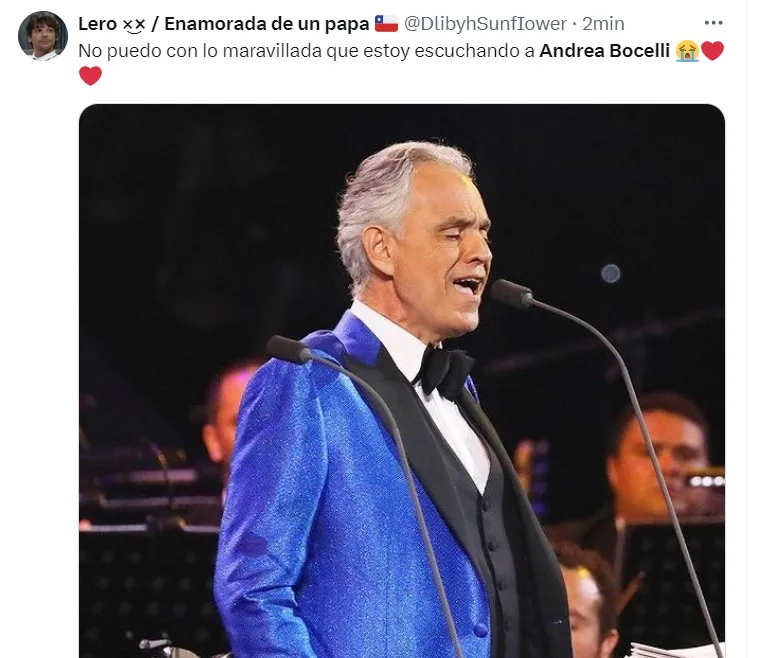This screenshot has height=658, width=768.
Task: Click the blurred musician behind singer's left shoulder
Action: point(228,414)
